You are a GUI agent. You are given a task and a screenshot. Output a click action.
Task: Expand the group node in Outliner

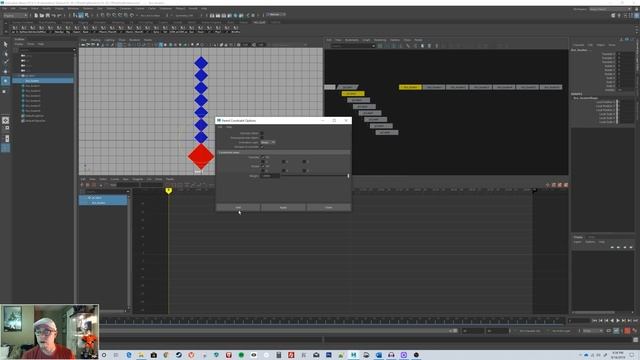pyautogui.click(x=19, y=76)
